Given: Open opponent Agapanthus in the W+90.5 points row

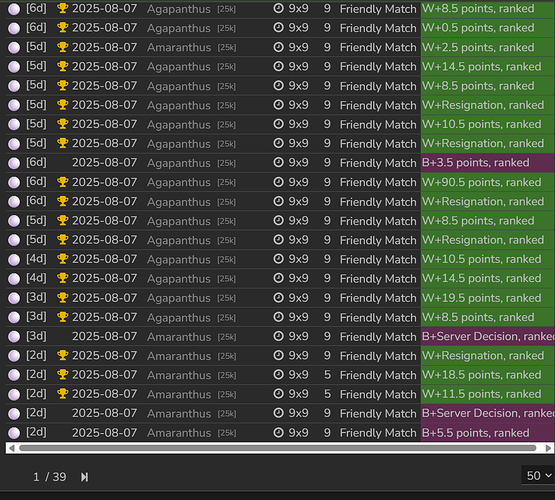Looking at the screenshot, I should (x=179, y=182).
